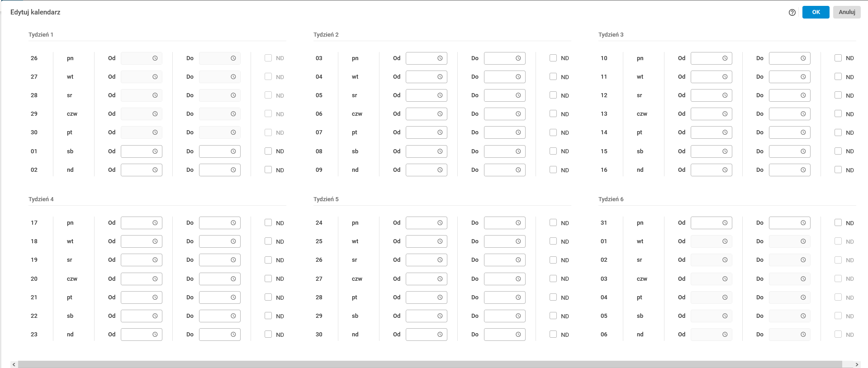Image resolution: width=868 pixels, height=368 pixels.
Task: Click the Anuluj button
Action: click(x=847, y=12)
